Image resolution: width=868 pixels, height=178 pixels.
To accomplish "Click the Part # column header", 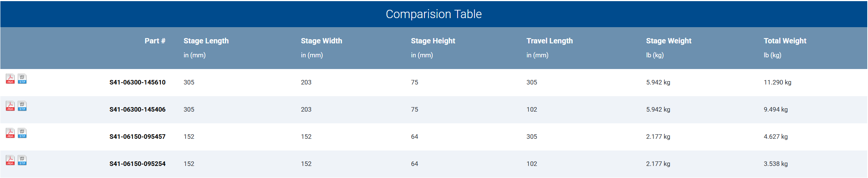I will (x=155, y=41).
